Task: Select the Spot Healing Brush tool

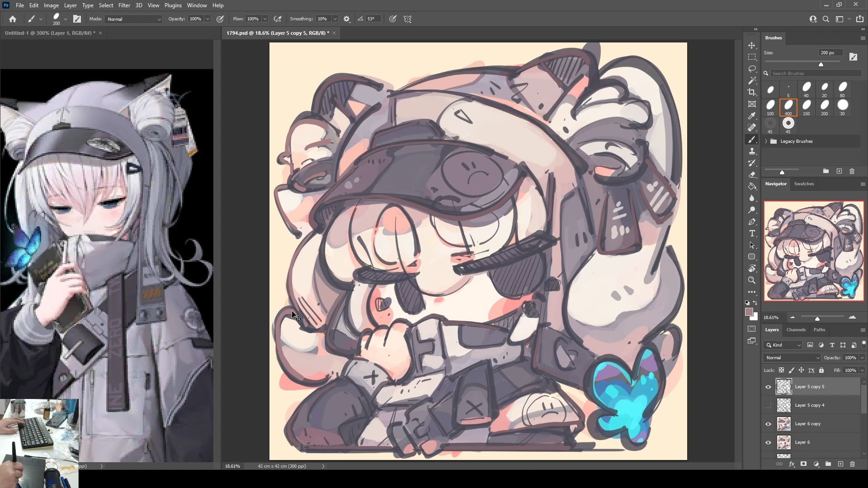Action: pyautogui.click(x=752, y=128)
